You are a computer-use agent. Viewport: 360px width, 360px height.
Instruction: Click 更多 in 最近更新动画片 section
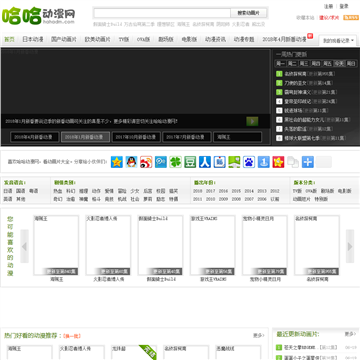coord(350,334)
